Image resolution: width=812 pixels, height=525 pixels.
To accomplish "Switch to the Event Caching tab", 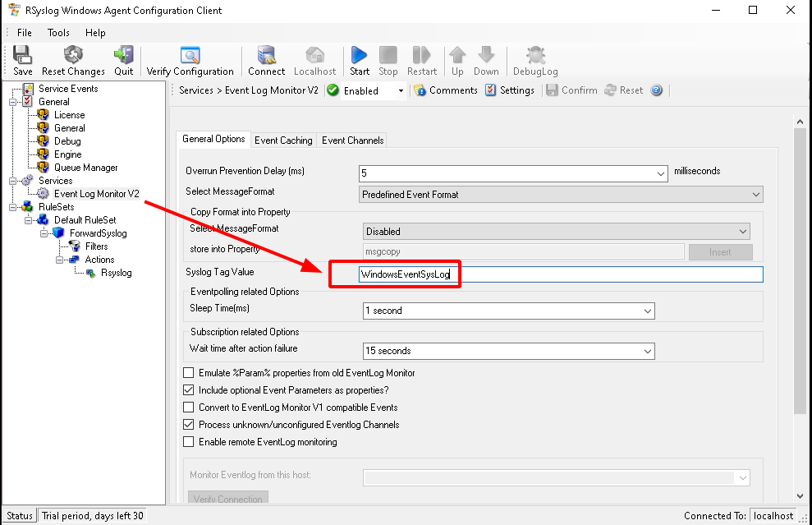I will (x=283, y=140).
